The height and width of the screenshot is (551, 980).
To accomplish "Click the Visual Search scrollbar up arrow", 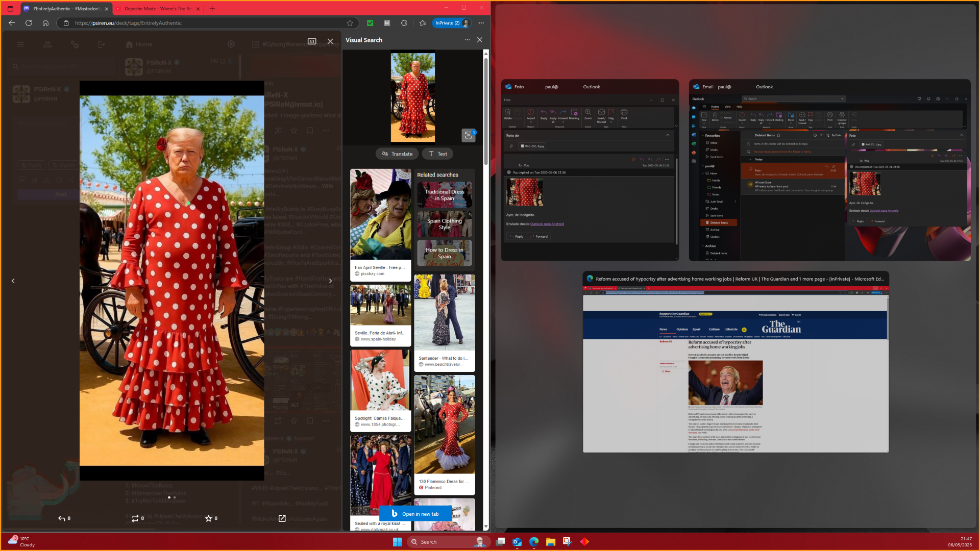I will pos(486,53).
